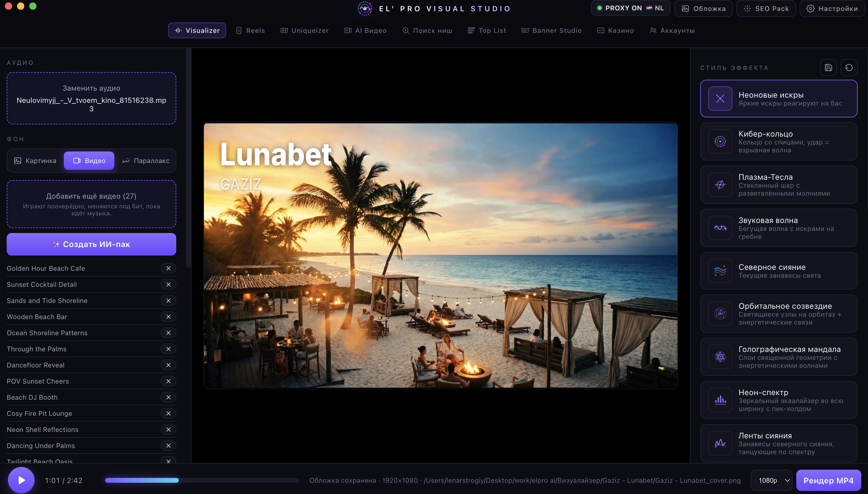Switch background type to Параллакс

[x=145, y=161]
